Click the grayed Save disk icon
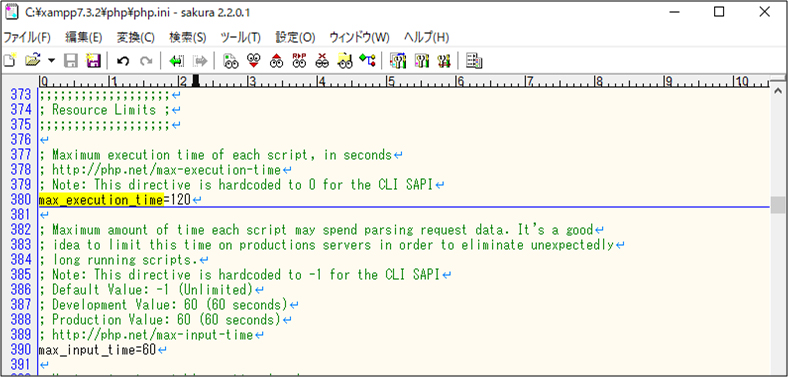The width and height of the screenshot is (788, 377). pos(70,61)
